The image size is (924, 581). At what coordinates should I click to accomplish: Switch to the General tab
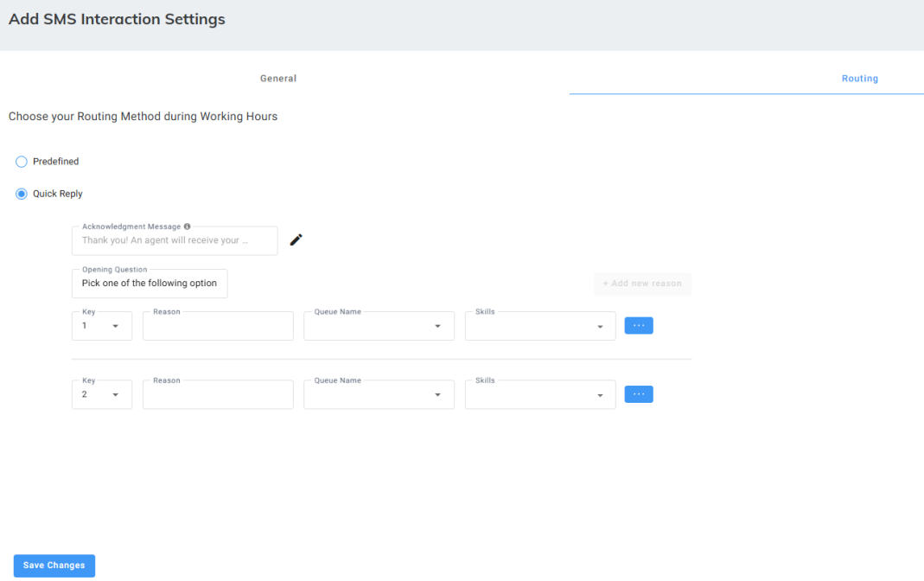click(278, 79)
